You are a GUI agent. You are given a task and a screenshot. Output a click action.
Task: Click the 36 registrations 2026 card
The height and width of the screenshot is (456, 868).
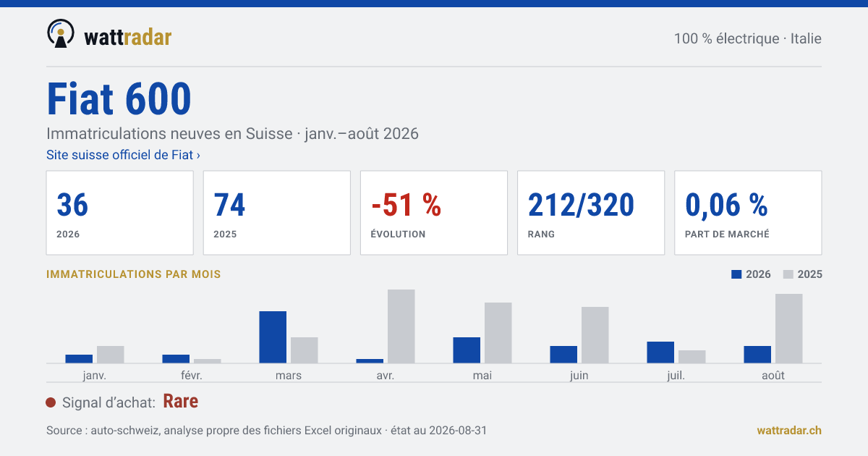pyautogui.click(x=119, y=213)
